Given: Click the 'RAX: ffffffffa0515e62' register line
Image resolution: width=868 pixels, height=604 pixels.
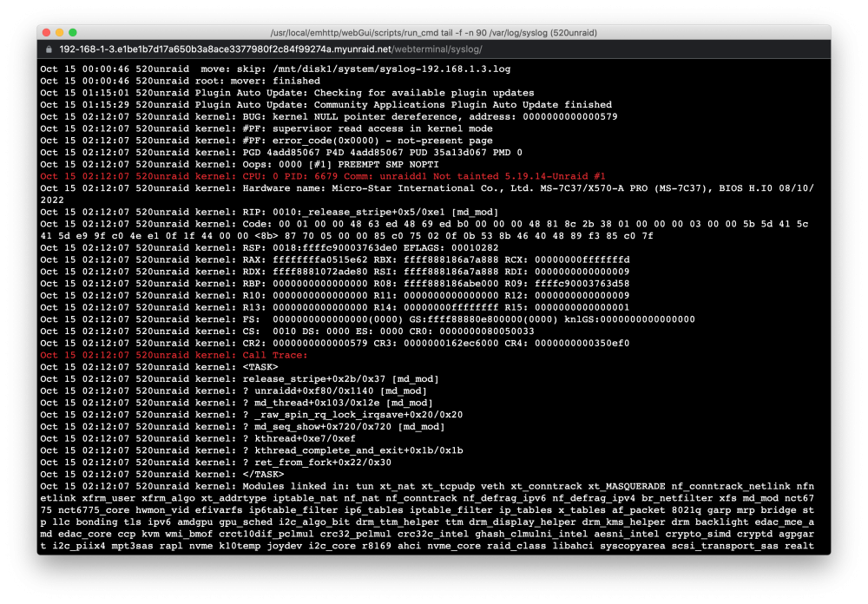Looking at the screenshot, I should [x=335, y=259].
